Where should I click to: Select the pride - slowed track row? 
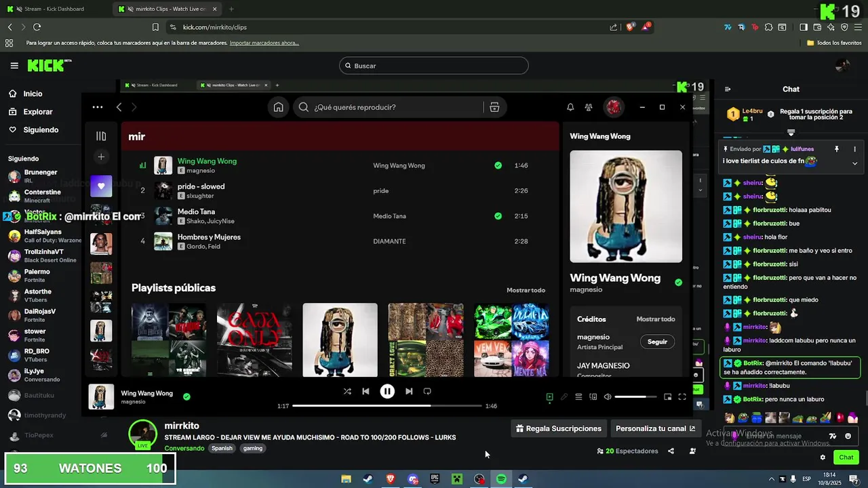click(340, 190)
